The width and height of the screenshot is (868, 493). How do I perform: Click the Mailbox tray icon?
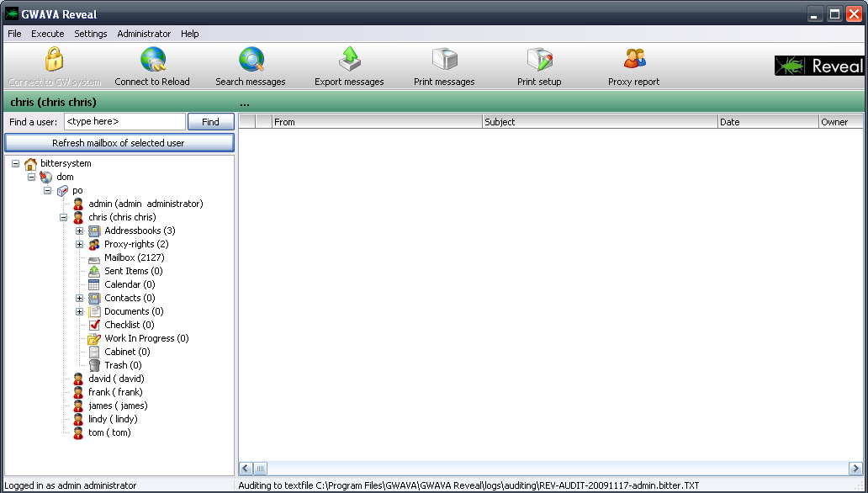pyautogui.click(x=94, y=259)
